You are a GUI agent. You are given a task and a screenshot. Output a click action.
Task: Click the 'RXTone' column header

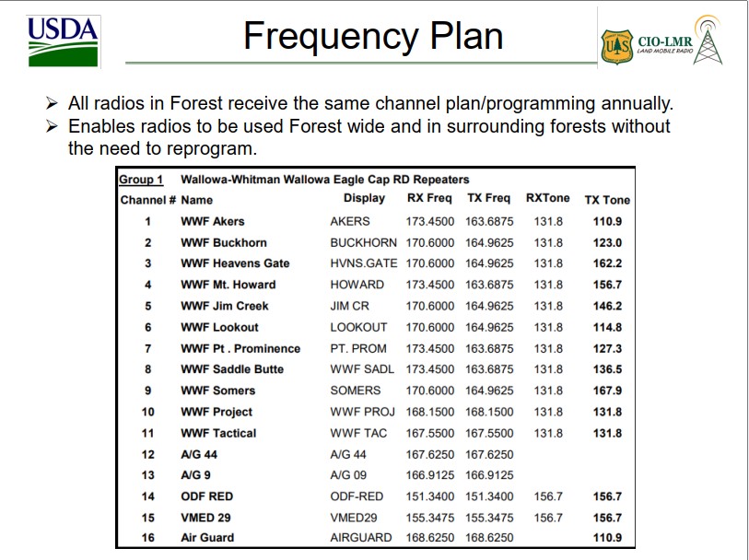pos(548,198)
